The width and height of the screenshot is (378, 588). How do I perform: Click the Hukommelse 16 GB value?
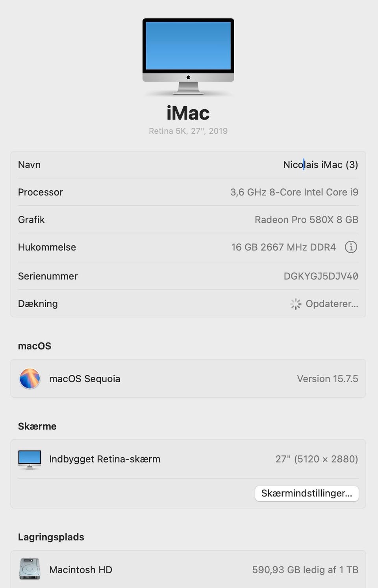pos(283,247)
